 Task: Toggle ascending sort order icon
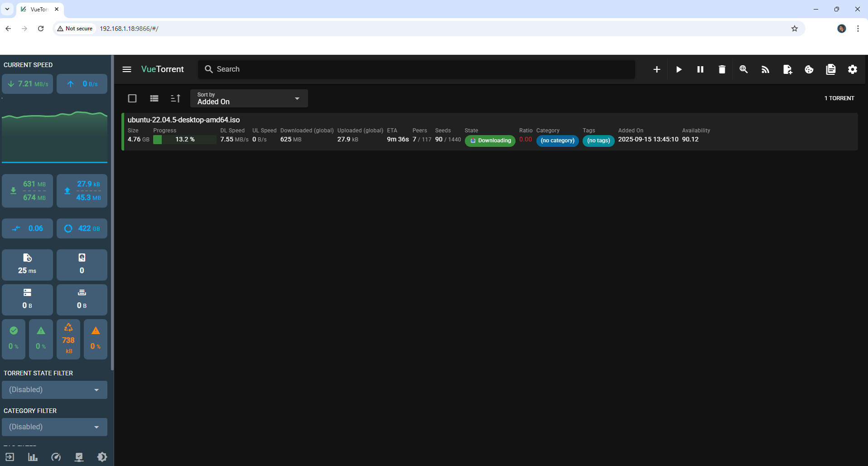point(176,98)
